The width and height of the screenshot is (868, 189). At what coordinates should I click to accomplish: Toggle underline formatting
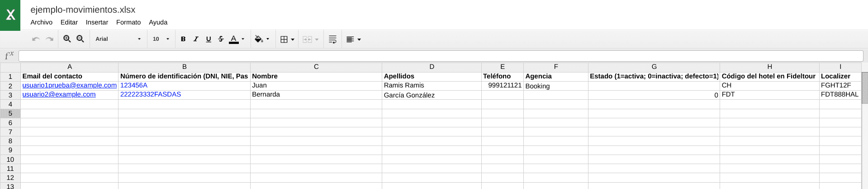[209, 39]
